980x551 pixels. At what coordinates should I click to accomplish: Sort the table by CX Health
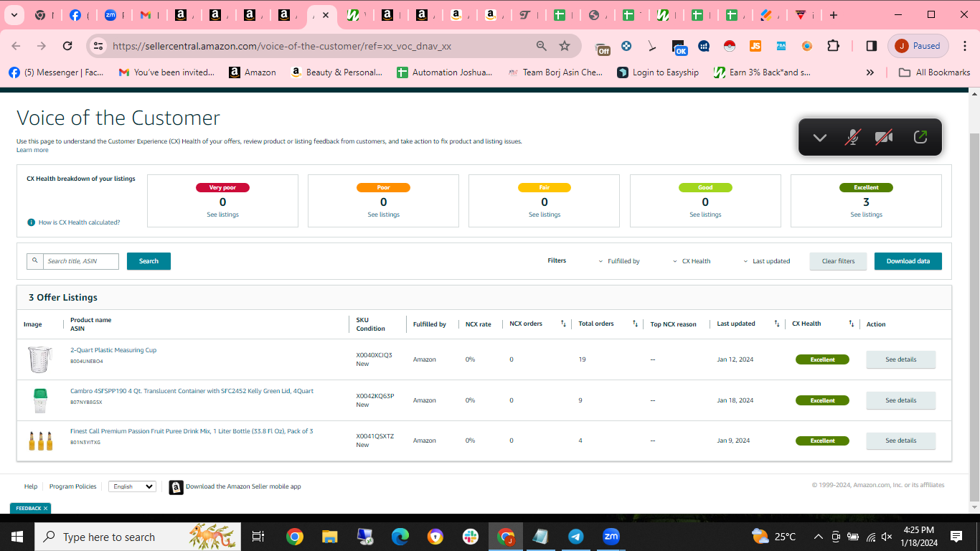(x=852, y=324)
